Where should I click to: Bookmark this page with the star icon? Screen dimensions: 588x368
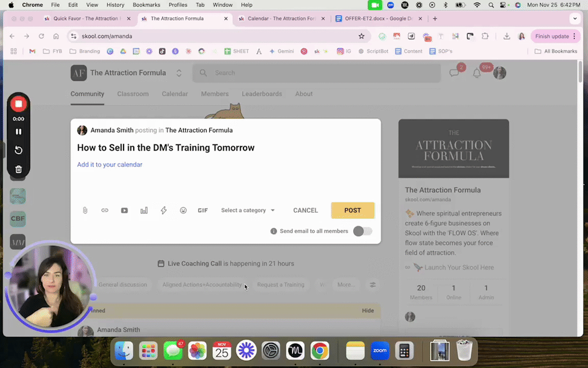pos(361,36)
